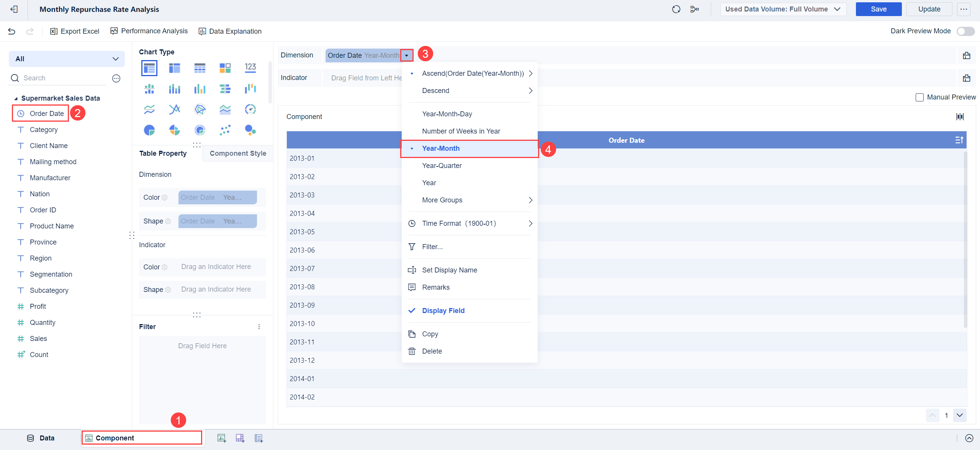Choose the KPI number card chart type
Screen dimensions: 980x450
click(250, 68)
